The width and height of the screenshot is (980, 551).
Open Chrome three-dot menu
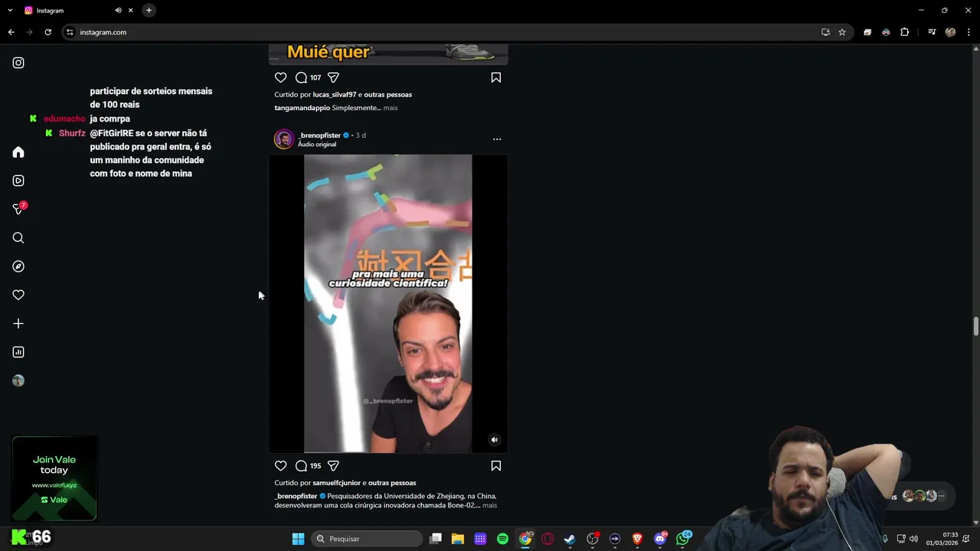click(967, 32)
